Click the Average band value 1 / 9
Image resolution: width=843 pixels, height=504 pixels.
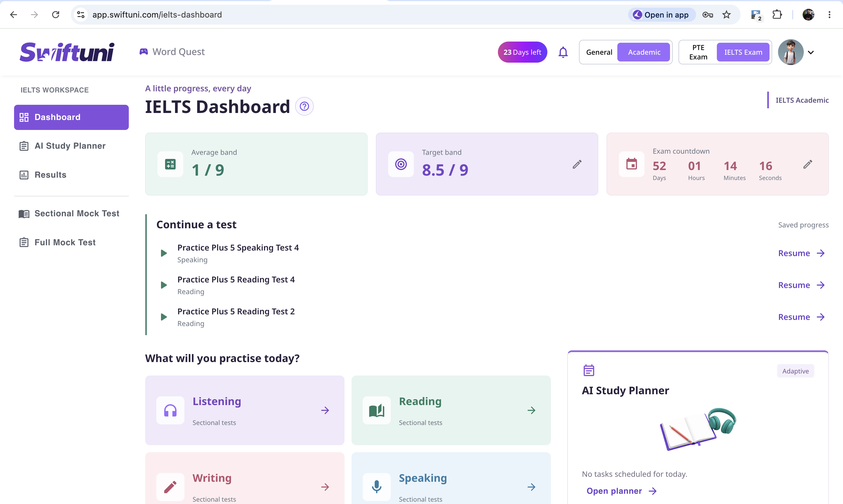coord(208,170)
